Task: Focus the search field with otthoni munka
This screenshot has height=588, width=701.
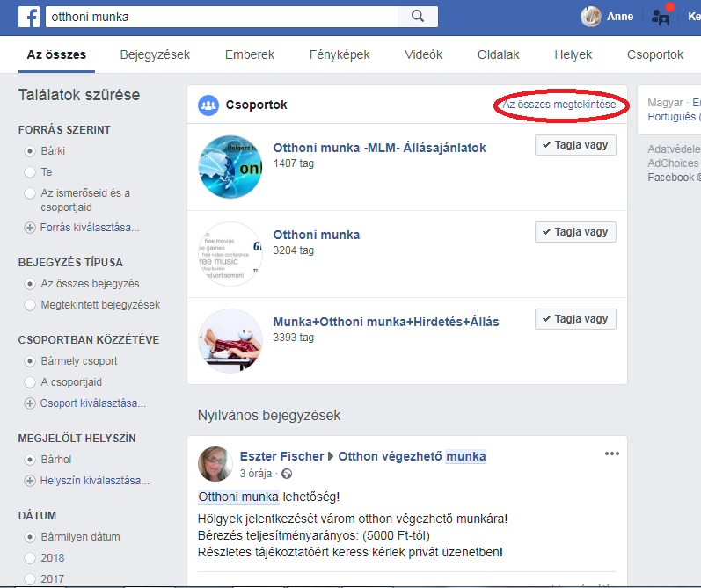Action: click(x=222, y=17)
